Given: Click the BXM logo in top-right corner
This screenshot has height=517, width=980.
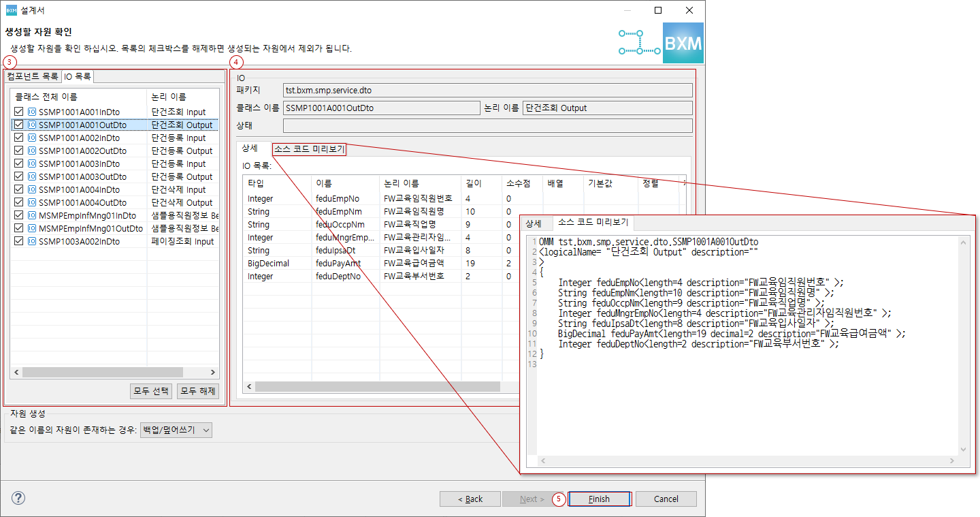Looking at the screenshot, I should tap(682, 42).
